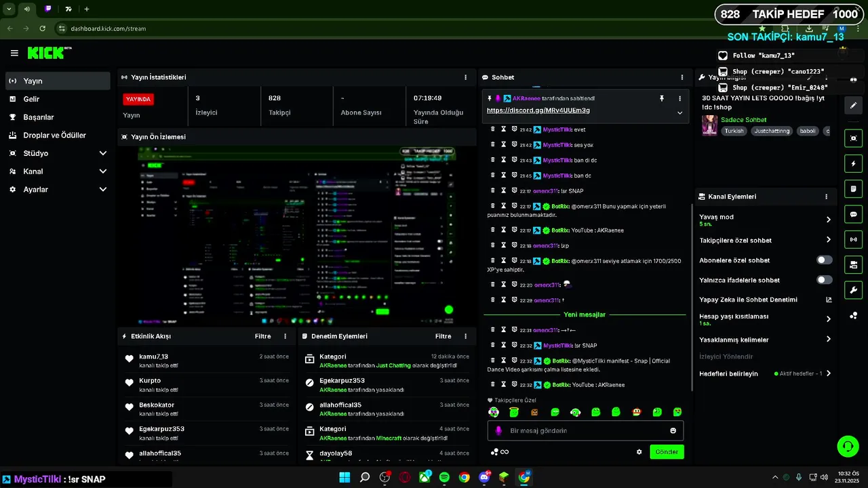The width and height of the screenshot is (868, 488).
Task: Click the document note icon in right sidebar
Action: 853,188
